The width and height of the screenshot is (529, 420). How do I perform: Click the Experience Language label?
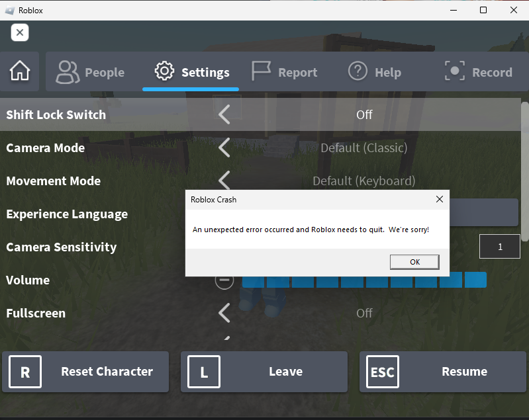(x=67, y=214)
